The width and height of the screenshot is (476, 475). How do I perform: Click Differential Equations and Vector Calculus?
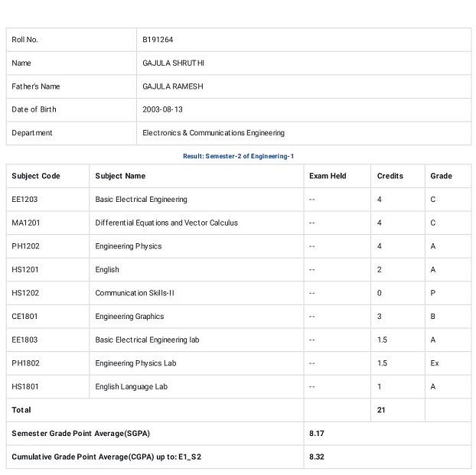click(166, 223)
